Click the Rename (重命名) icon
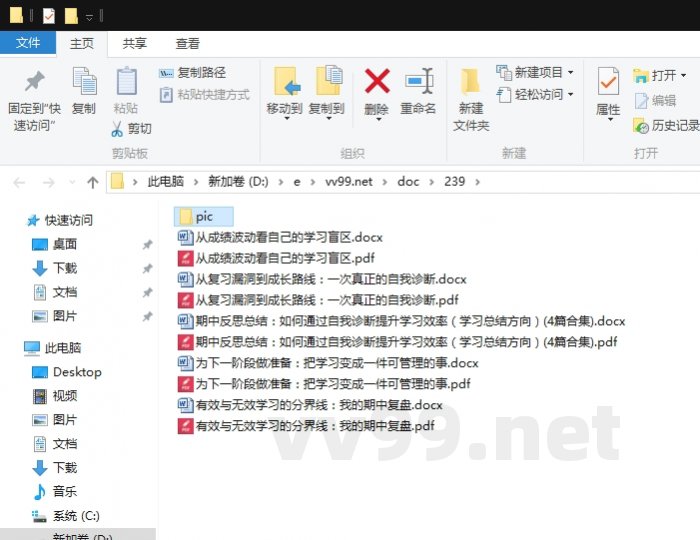 419,81
